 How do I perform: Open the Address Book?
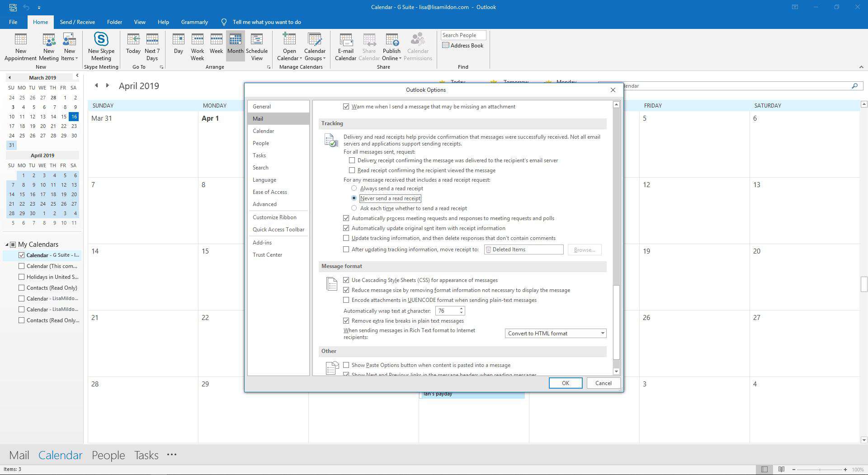463,45
